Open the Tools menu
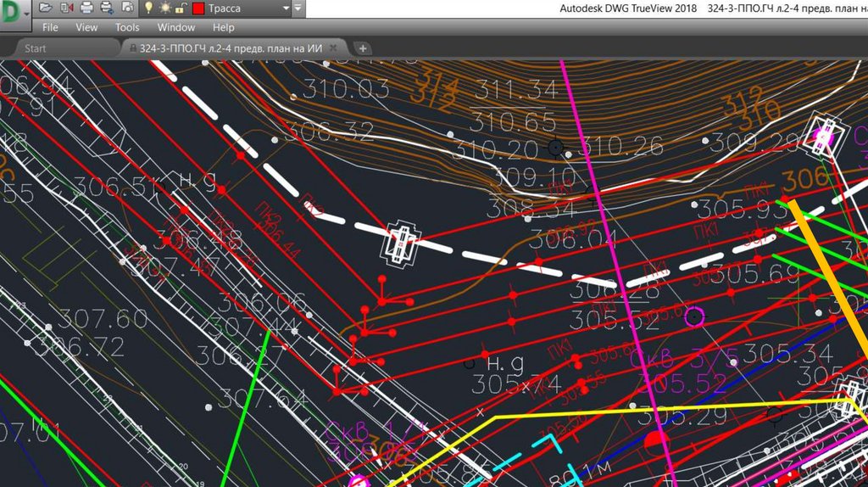Viewport: 868px width, 487px height. [127, 27]
